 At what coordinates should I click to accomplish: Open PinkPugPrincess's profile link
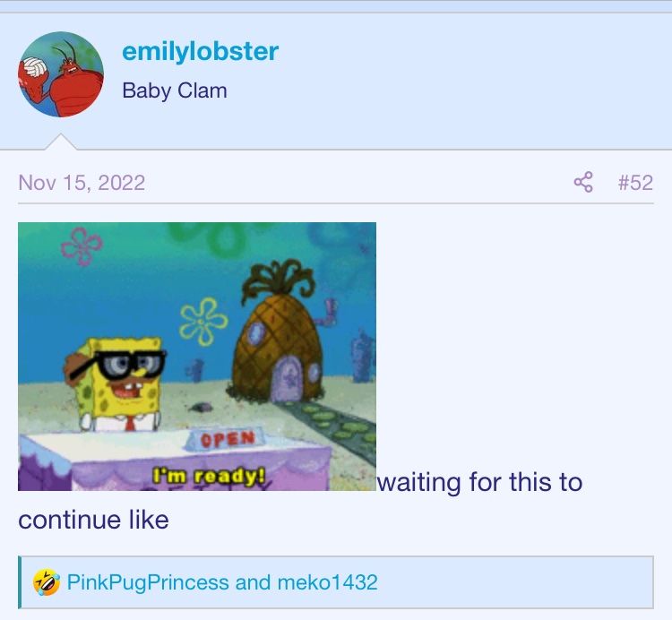(x=148, y=582)
